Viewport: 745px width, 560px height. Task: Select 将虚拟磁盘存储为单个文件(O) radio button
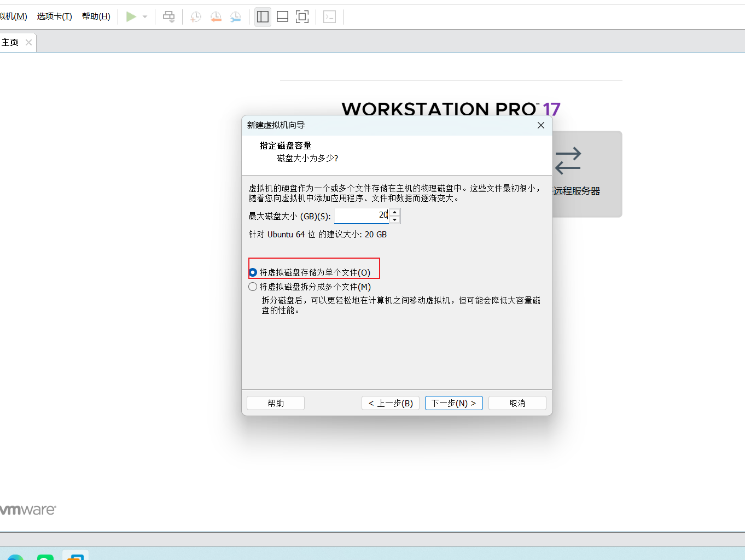pyautogui.click(x=253, y=272)
